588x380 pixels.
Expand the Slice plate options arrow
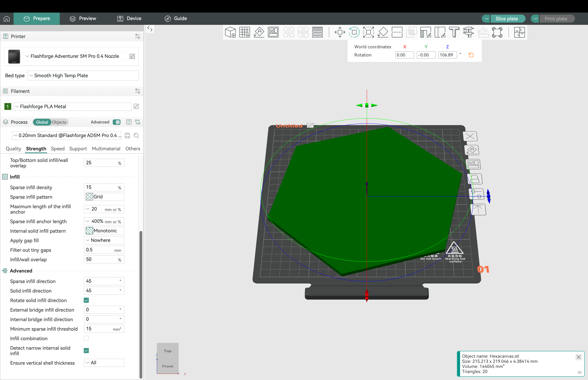pos(486,19)
